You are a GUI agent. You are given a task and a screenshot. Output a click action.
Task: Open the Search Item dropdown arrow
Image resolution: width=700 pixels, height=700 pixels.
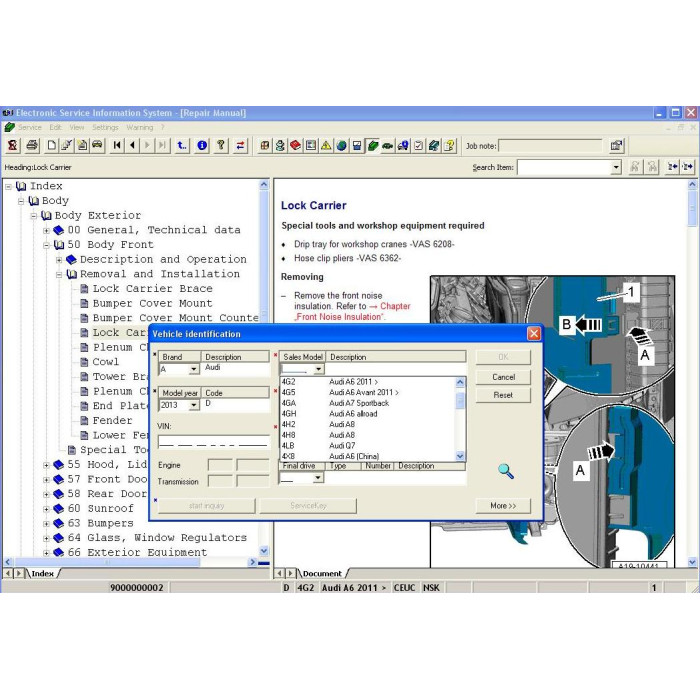click(x=616, y=167)
